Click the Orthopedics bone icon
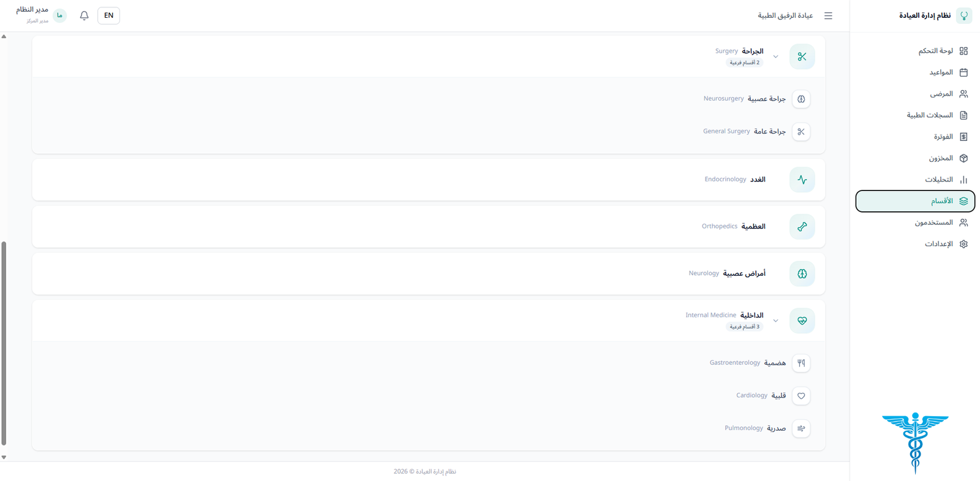Image resolution: width=980 pixels, height=481 pixels. (802, 227)
